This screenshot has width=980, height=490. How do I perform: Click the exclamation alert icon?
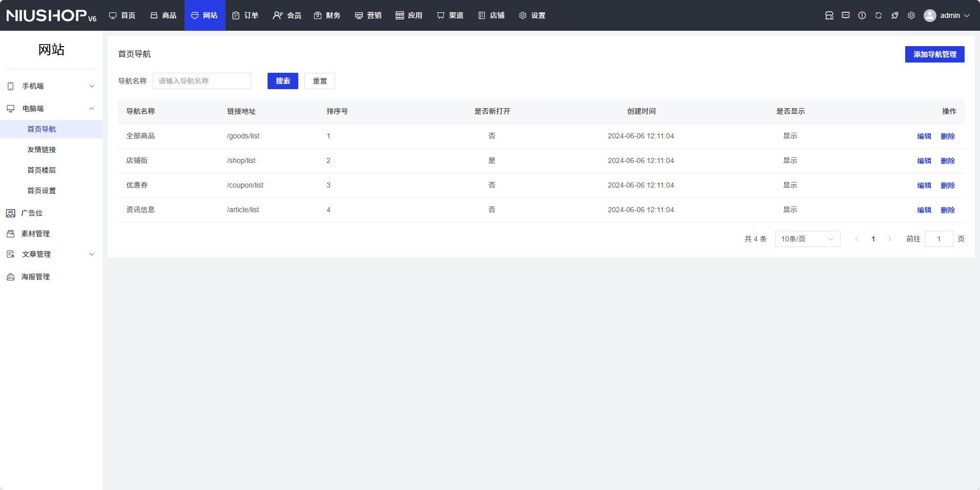click(x=862, y=15)
